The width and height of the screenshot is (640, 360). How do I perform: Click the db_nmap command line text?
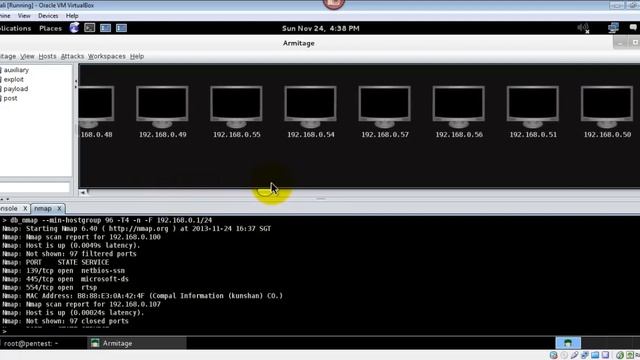(111, 220)
